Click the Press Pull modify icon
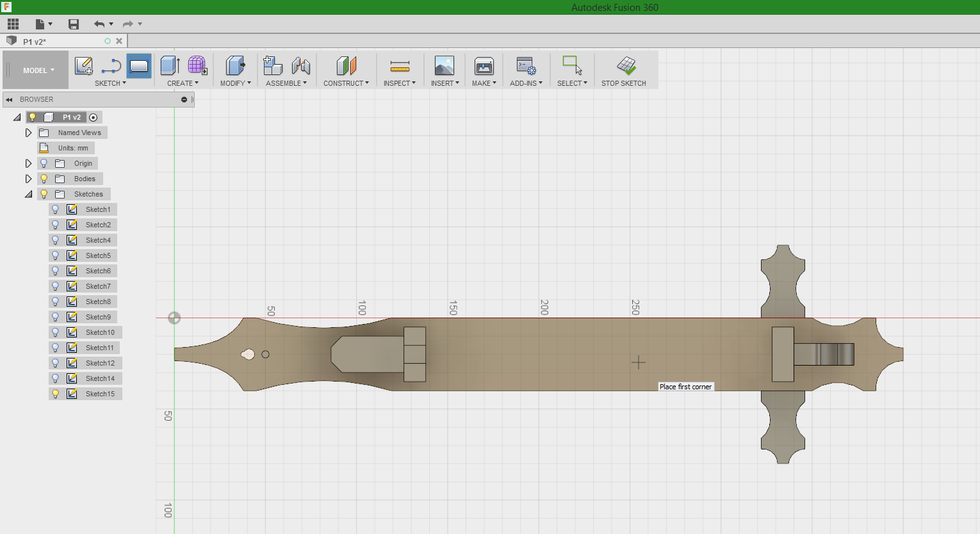Viewport: 980px width, 534px height. tap(235, 65)
